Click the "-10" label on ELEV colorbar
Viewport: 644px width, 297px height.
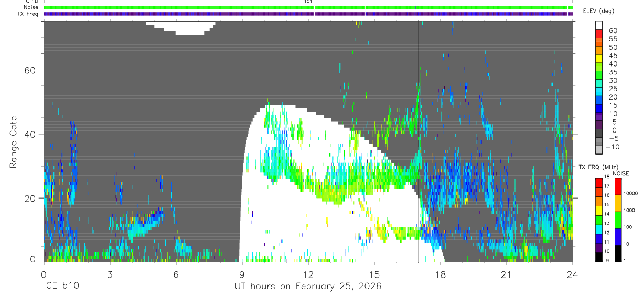coord(613,147)
